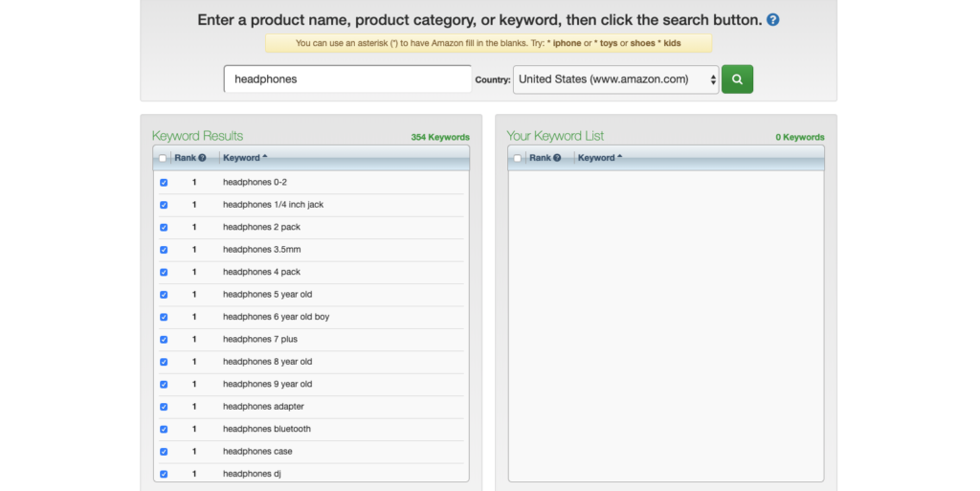The height and width of the screenshot is (491, 980).
Task: Click the green search button
Action: 737,79
